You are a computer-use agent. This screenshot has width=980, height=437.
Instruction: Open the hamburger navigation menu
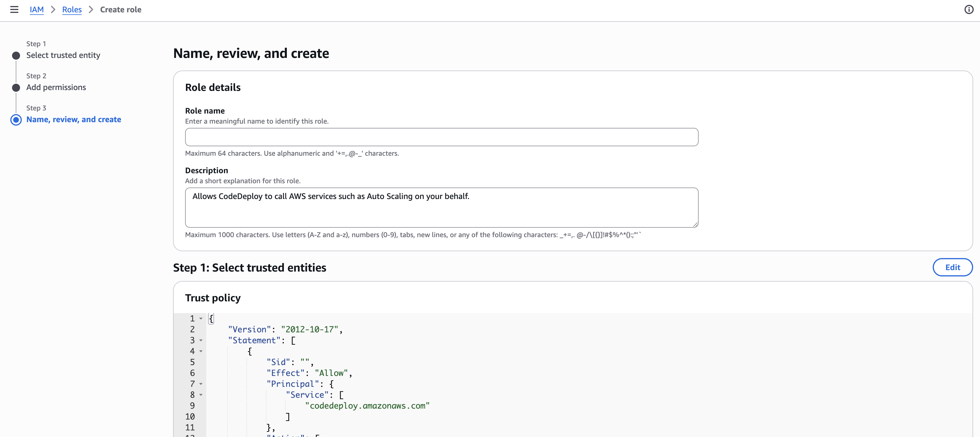click(14, 9)
